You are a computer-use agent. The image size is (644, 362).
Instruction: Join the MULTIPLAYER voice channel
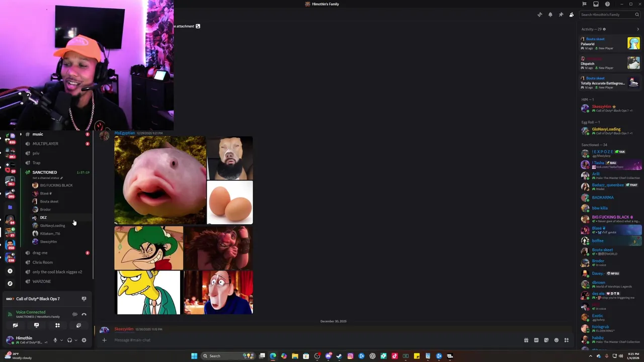point(57,144)
